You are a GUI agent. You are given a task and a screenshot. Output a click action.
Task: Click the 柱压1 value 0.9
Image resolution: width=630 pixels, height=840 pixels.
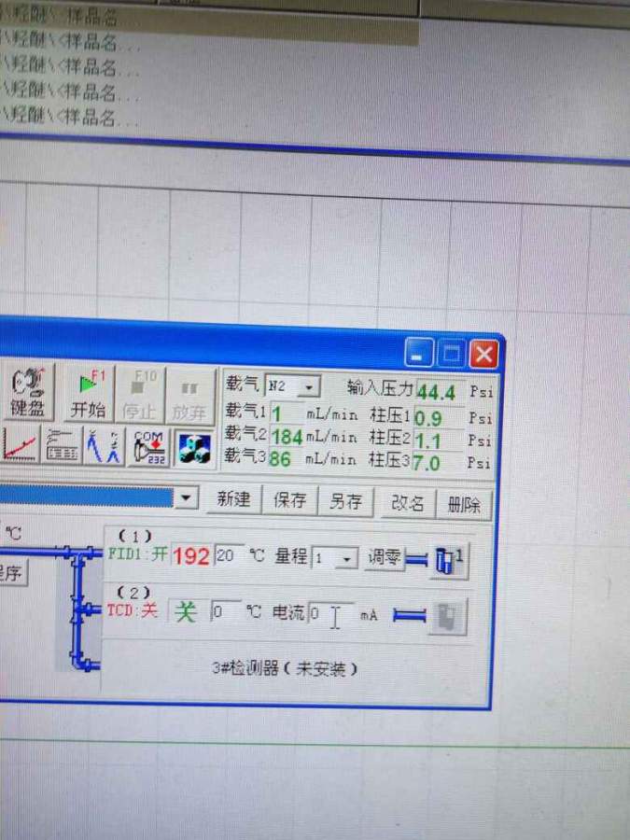click(439, 417)
